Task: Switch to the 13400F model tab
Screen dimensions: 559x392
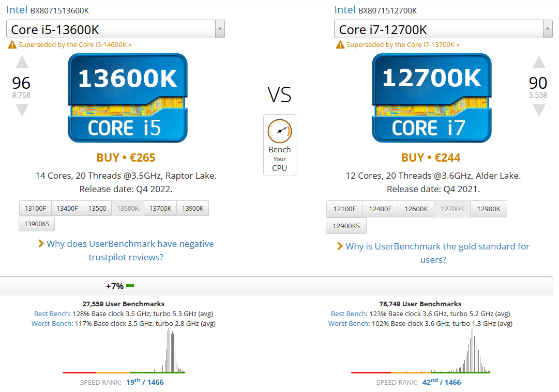Action: coord(67,209)
